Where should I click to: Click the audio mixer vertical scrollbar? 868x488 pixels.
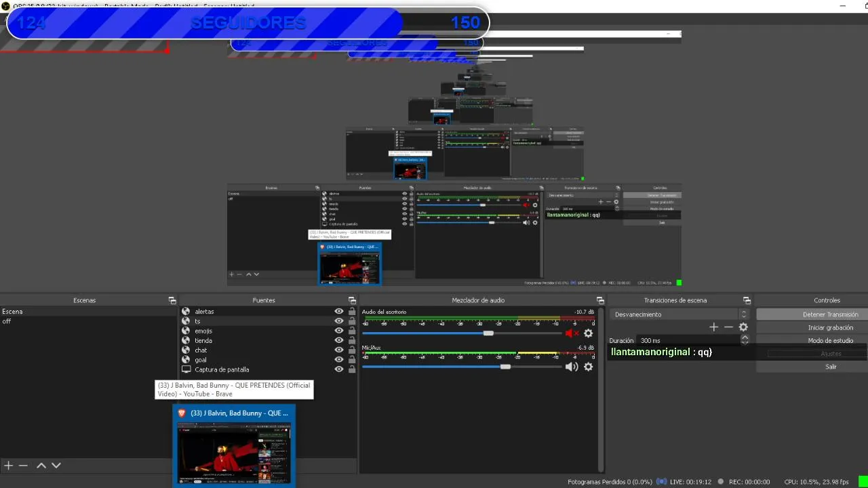[601, 389]
